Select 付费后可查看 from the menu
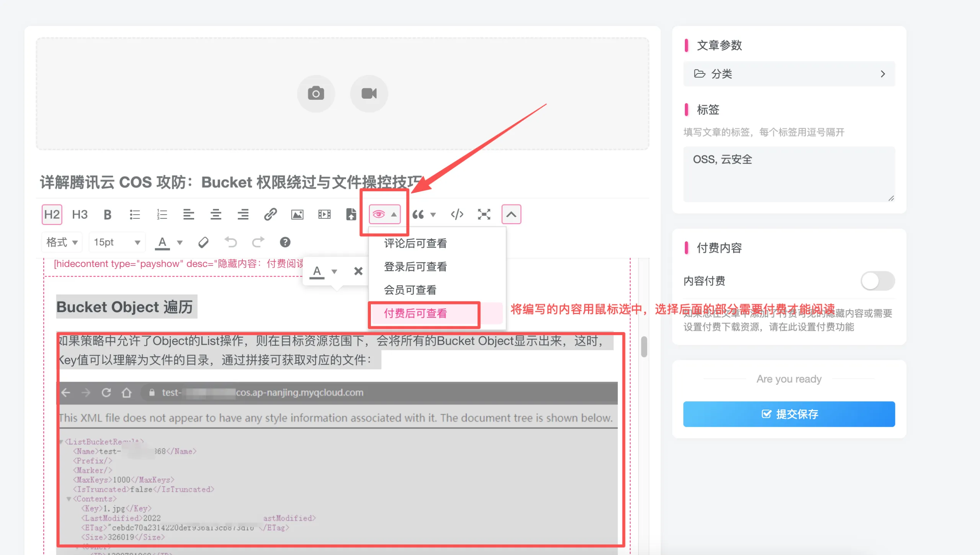Screen dimensions: 980x555 pyautogui.click(x=416, y=313)
